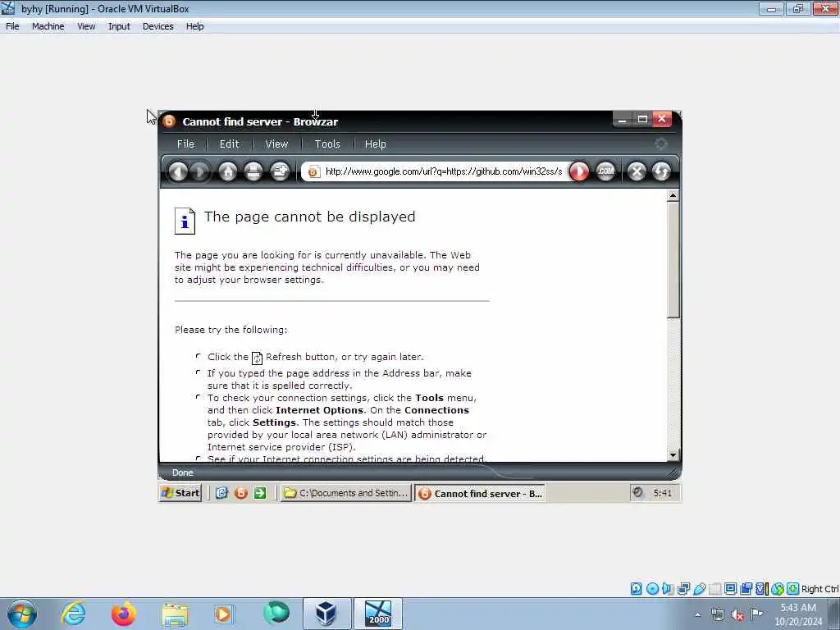840x630 pixels.
Task: Open Browzar's File menu
Action: click(185, 144)
